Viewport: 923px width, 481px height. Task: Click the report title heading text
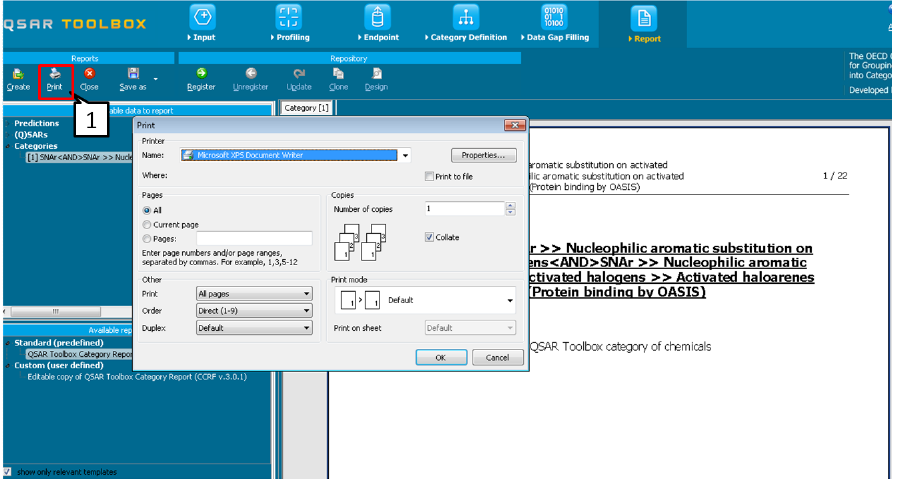click(672, 270)
